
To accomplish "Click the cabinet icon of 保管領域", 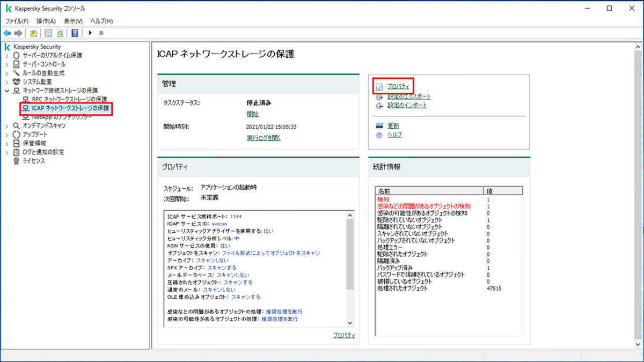I will [16, 143].
